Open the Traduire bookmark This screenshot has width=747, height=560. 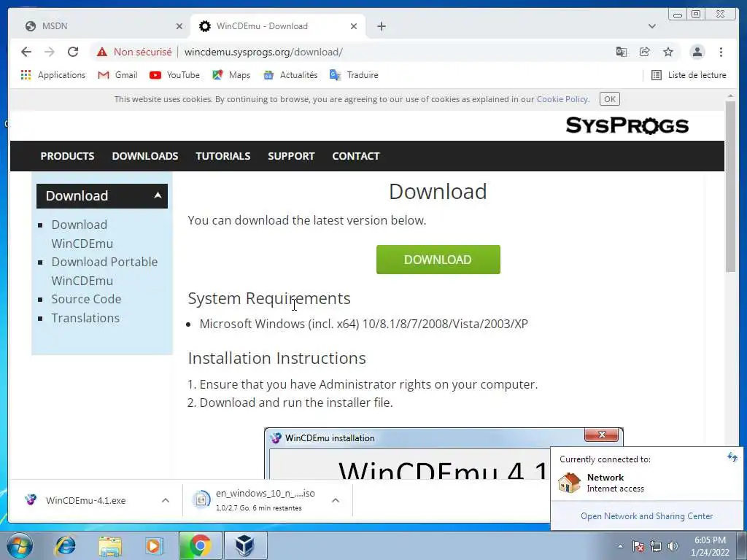pyautogui.click(x=354, y=75)
